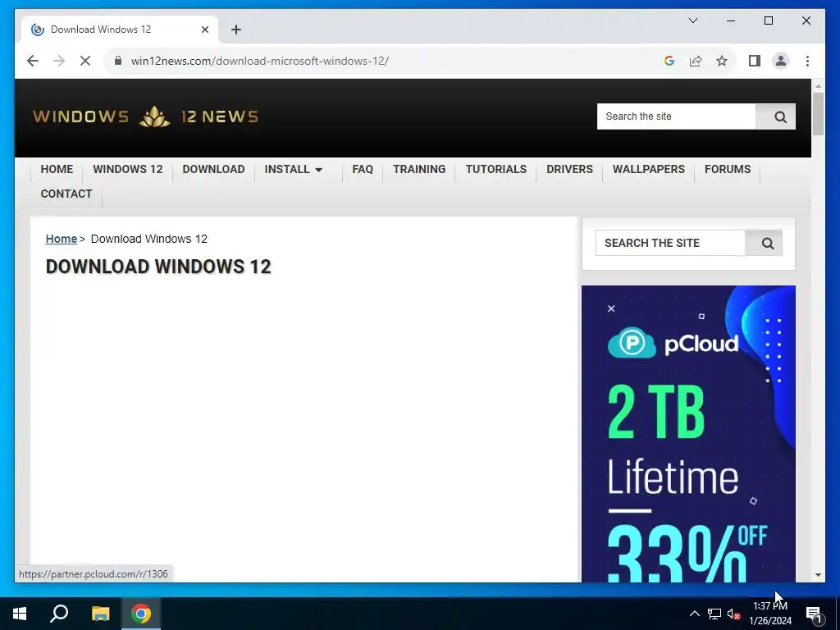Viewport: 840px width, 630px height.
Task: Open the tab search chevron
Action: click(692, 21)
